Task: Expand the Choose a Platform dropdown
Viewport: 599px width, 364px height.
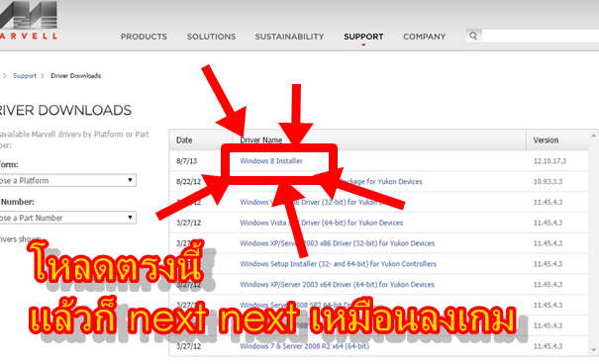Action: pos(67,180)
